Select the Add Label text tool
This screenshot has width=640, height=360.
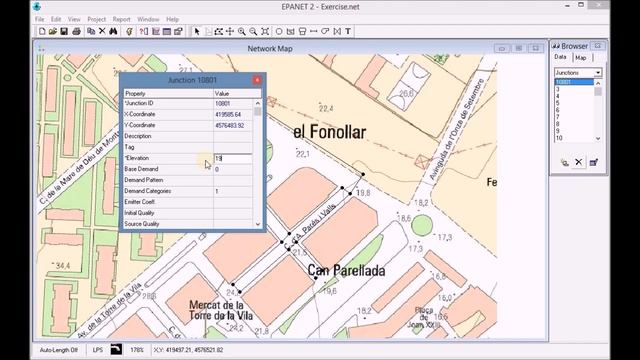coord(348,31)
